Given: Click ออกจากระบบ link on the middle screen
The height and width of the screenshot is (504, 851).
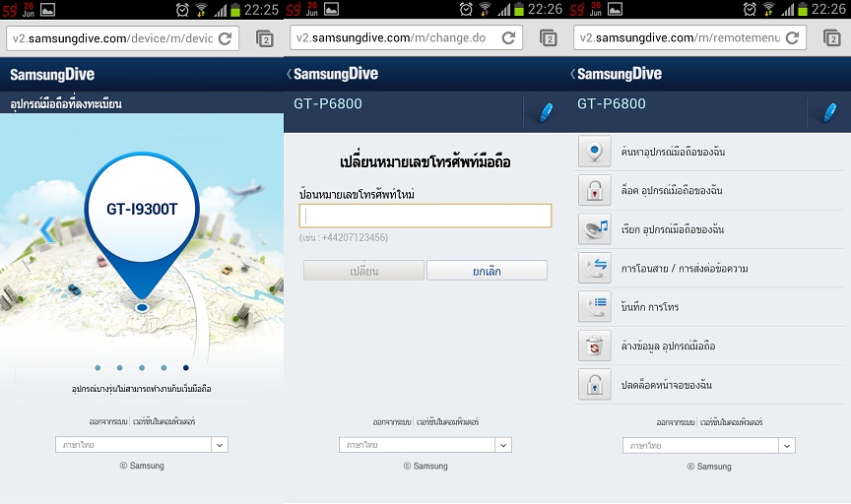Looking at the screenshot, I should 392,421.
